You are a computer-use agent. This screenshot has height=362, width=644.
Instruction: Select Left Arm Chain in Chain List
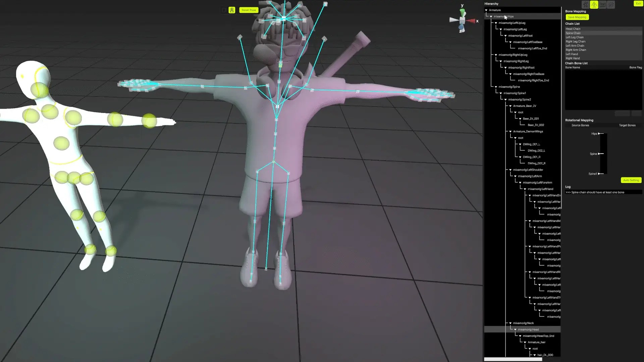575,46
